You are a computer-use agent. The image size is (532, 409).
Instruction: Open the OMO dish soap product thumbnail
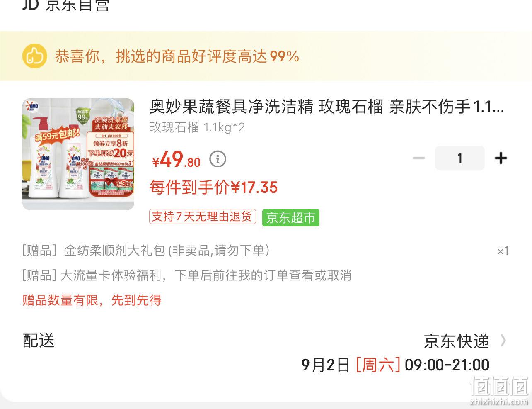78,154
